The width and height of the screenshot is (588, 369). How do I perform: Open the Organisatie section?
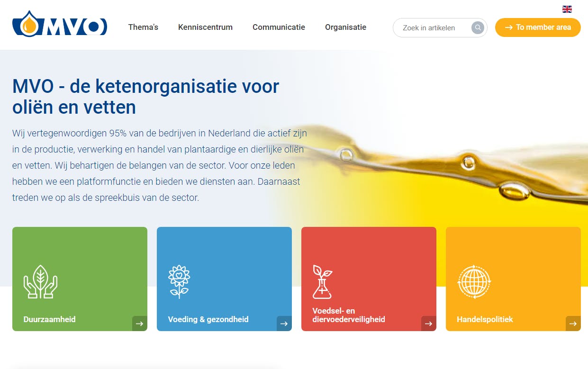tap(345, 27)
